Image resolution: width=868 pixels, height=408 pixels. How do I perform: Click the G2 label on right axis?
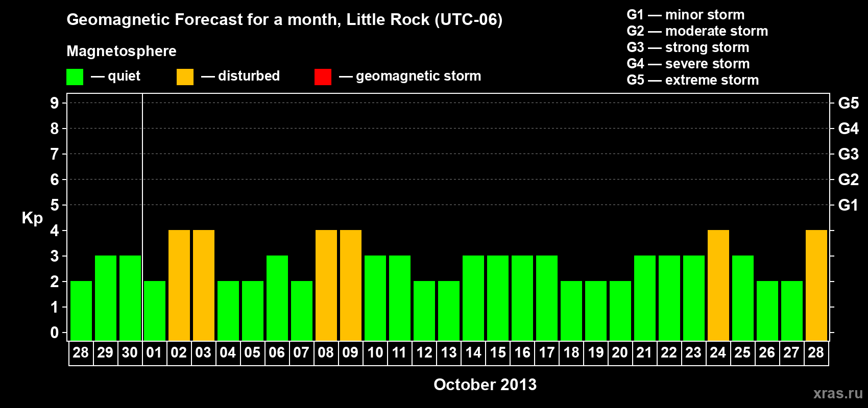tap(848, 180)
